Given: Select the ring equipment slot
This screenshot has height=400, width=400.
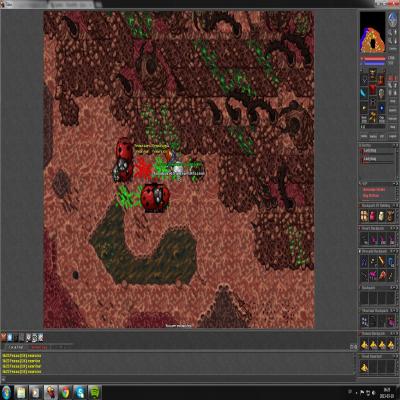Looking at the screenshot, I should pyautogui.click(x=364, y=108).
